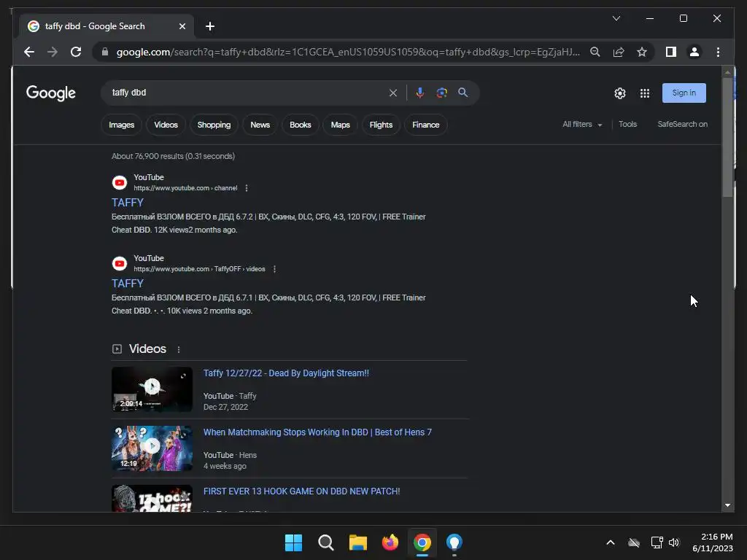Open the clock showing 2:16 PM

click(713, 542)
